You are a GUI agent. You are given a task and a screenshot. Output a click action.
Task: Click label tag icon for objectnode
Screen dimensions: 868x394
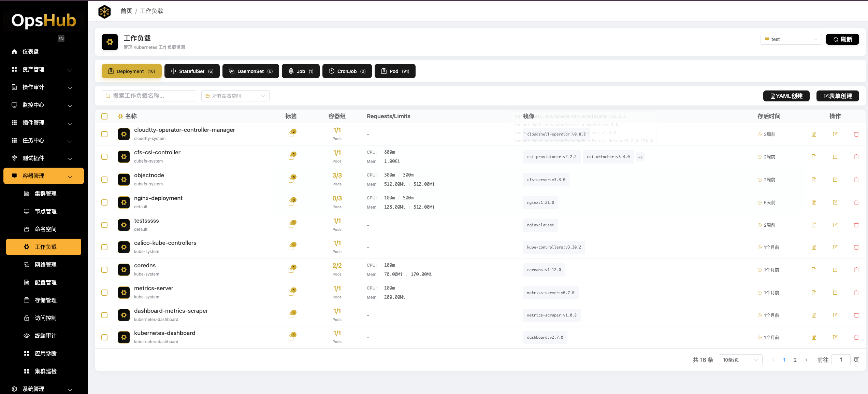[x=291, y=179]
